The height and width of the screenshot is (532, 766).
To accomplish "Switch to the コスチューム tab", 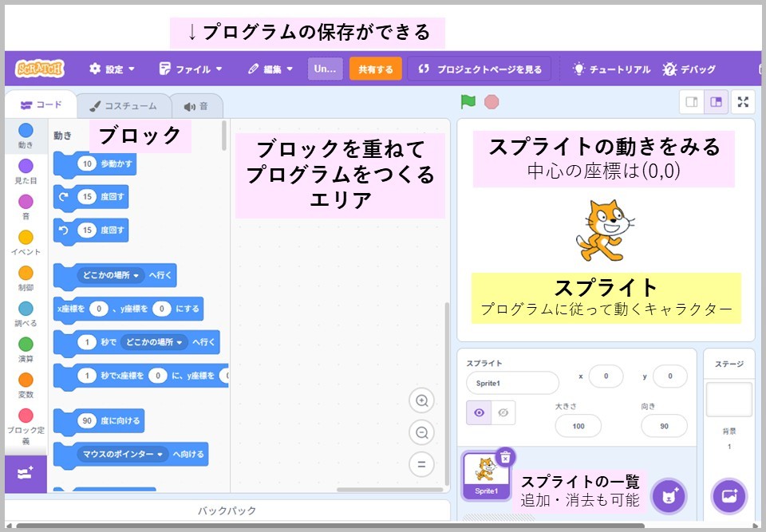I will (x=123, y=106).
